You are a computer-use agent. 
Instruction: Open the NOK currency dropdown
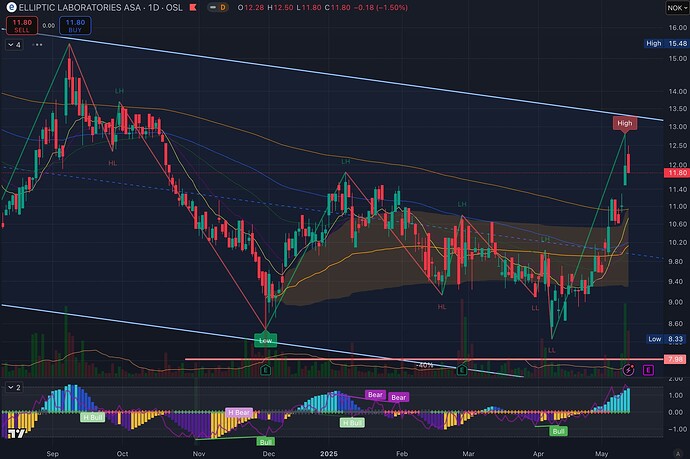[676, 8]
